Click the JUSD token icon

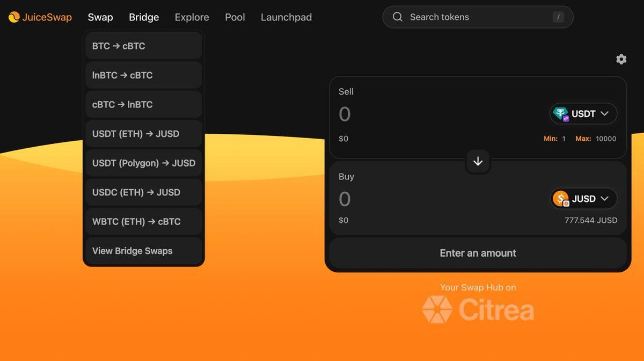point(561,199)
